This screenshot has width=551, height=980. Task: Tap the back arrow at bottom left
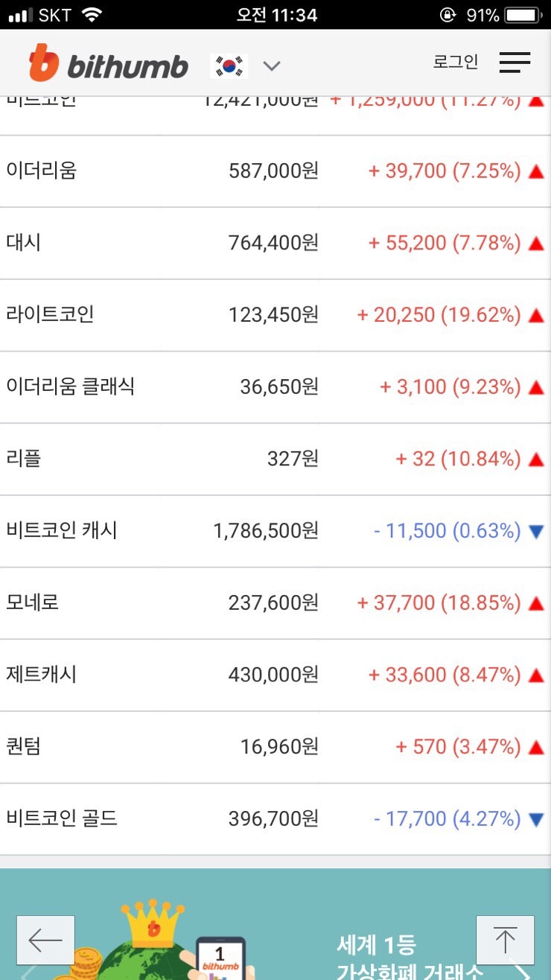[46, 940]
